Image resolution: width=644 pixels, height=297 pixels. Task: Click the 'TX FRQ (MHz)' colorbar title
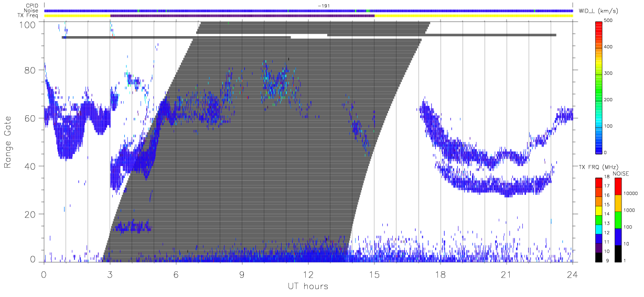[598, 167]
